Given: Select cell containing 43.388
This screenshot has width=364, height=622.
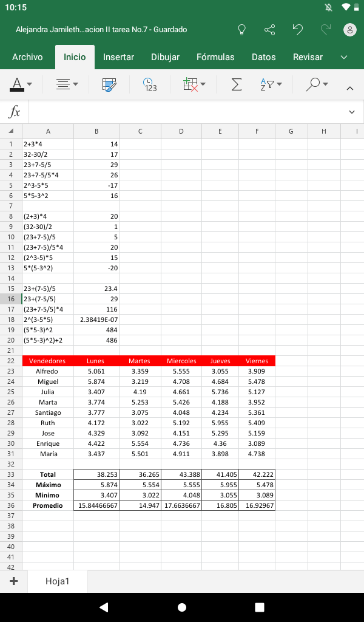Looking at the screenshot, I should 181,474.
